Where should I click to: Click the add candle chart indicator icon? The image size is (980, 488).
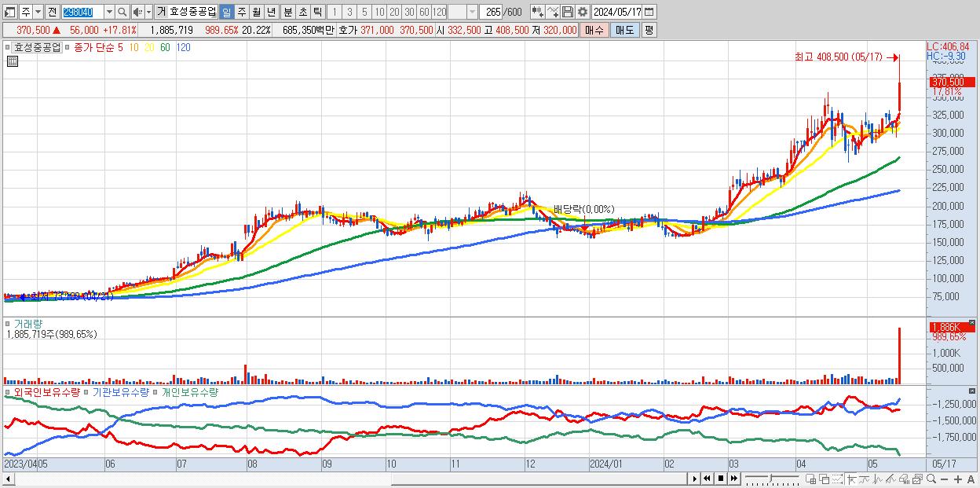point(538,12)
